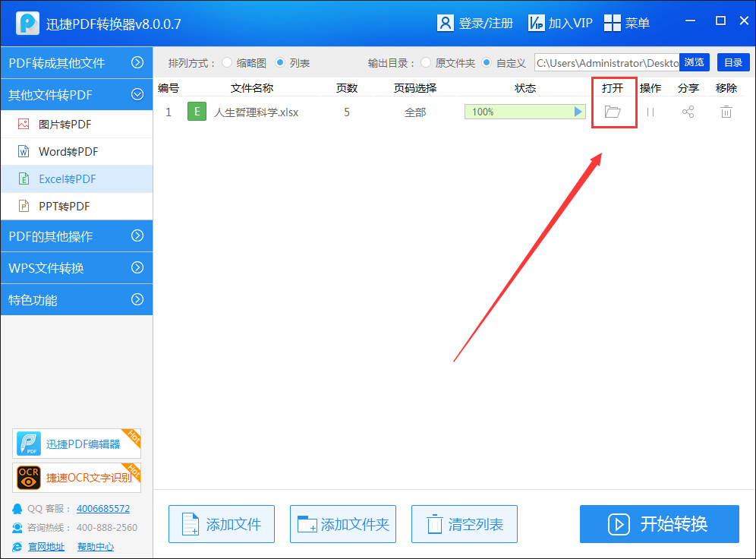This screenshot has width=756, height=559.
Task: Collapse 其他文件转PDF section
Action: (77, 94)
